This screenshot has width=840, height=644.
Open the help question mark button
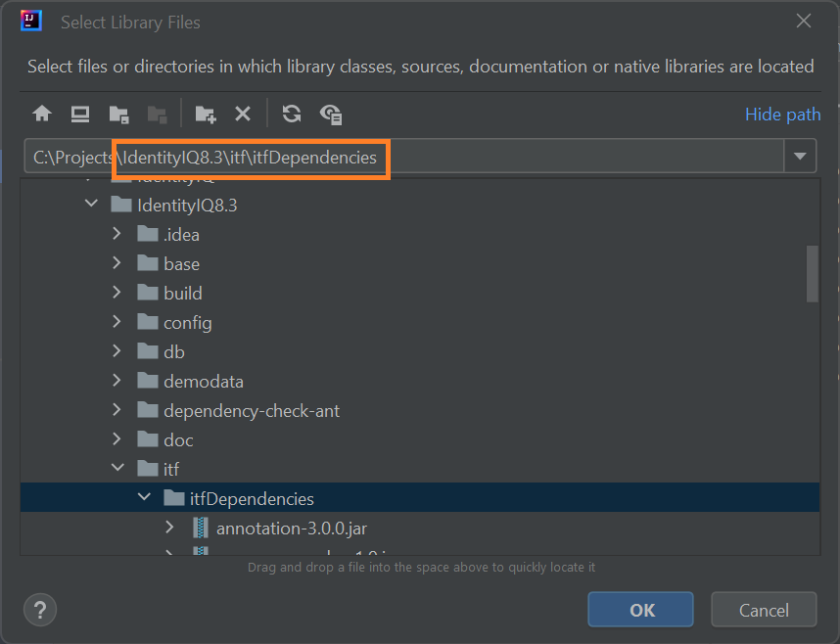tap(40, 610)
